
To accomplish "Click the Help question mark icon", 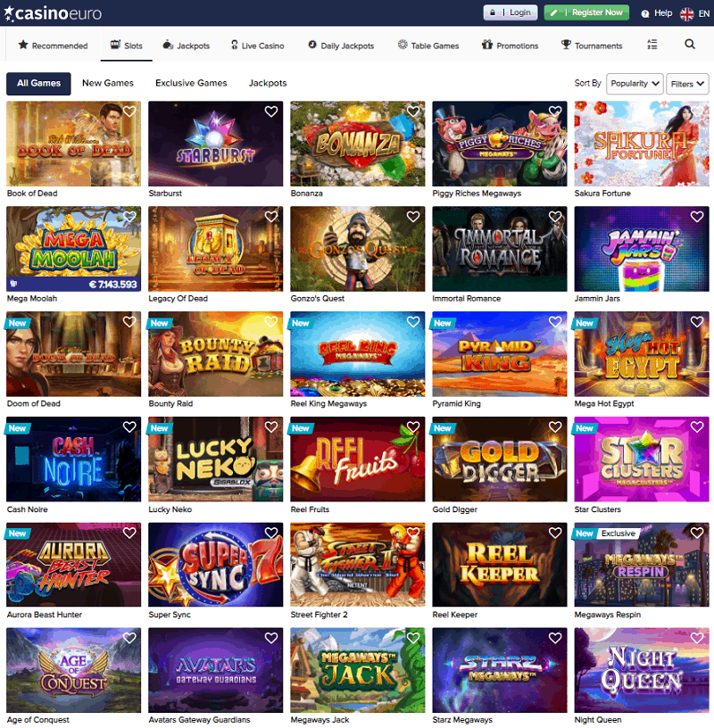I will [644, 14].
